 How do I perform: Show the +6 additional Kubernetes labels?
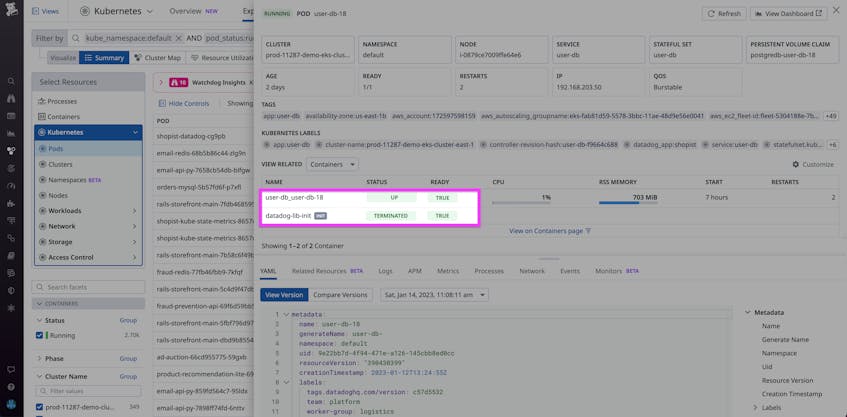pyautogui.click(x=833, y=145)
